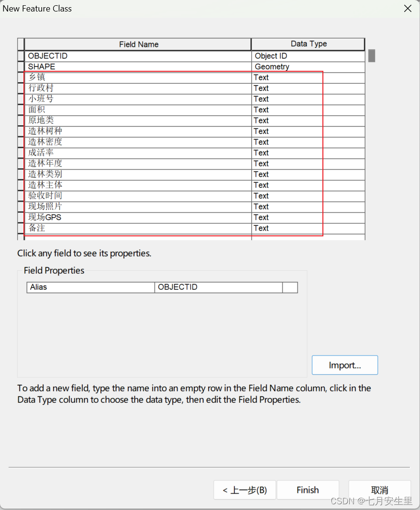Viewport: 420px width, 510px height.
Task: Select the OBJECTID field name cell
Action: pyautogui.click(x=138, y=56)
